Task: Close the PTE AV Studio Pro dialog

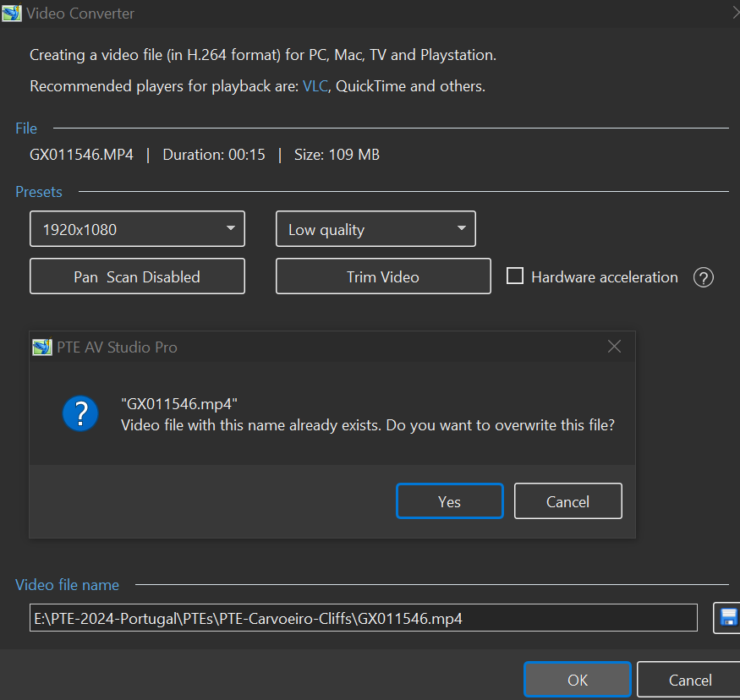Action: 614,347
